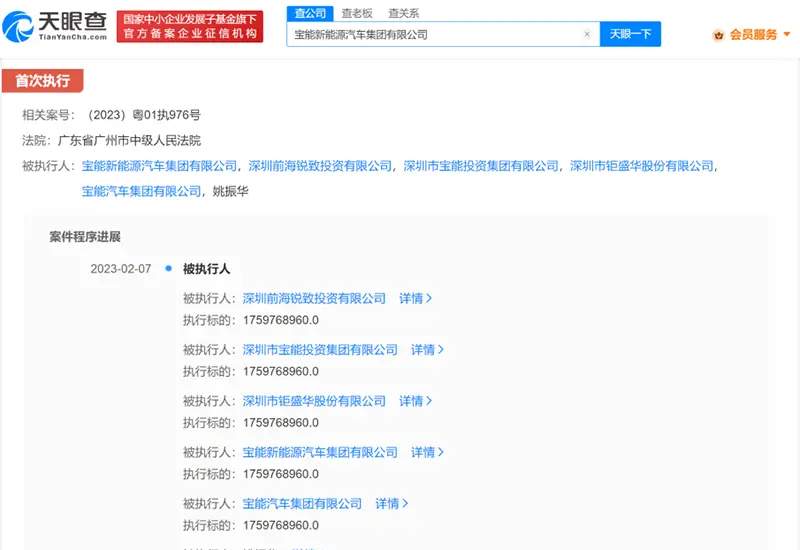This screenshot has height=550, width=800.
Task: View 详情 for 深圳市钜盛华股份有限公司
Action: pyautogui.click(x=415, y=401)
